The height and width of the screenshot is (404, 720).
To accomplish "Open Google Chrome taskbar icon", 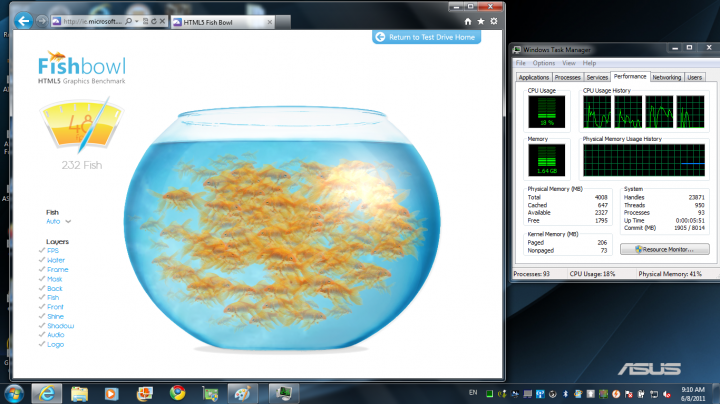I will pos(177,393).
